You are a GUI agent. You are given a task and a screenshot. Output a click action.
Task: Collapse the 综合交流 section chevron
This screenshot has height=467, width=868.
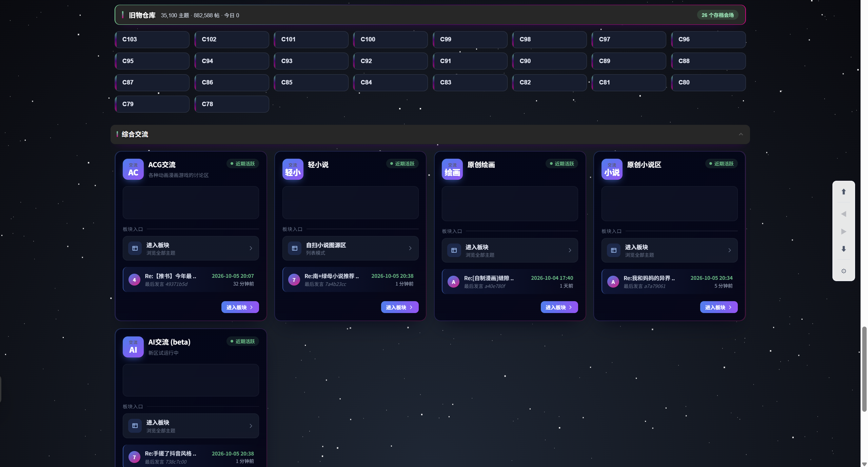741,134
